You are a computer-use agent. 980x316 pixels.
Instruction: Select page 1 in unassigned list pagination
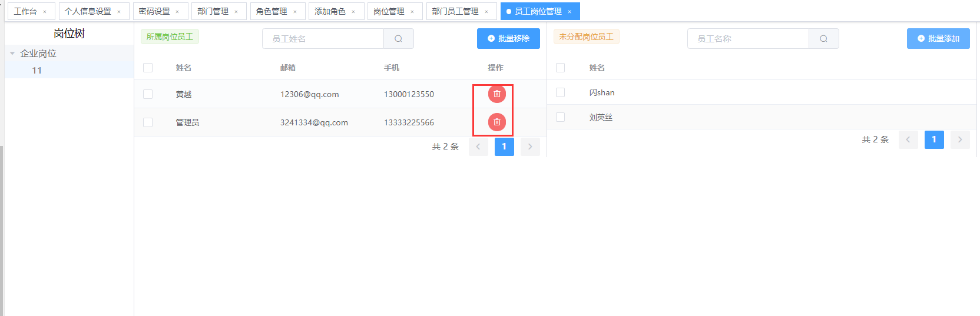tap(934, 139)
